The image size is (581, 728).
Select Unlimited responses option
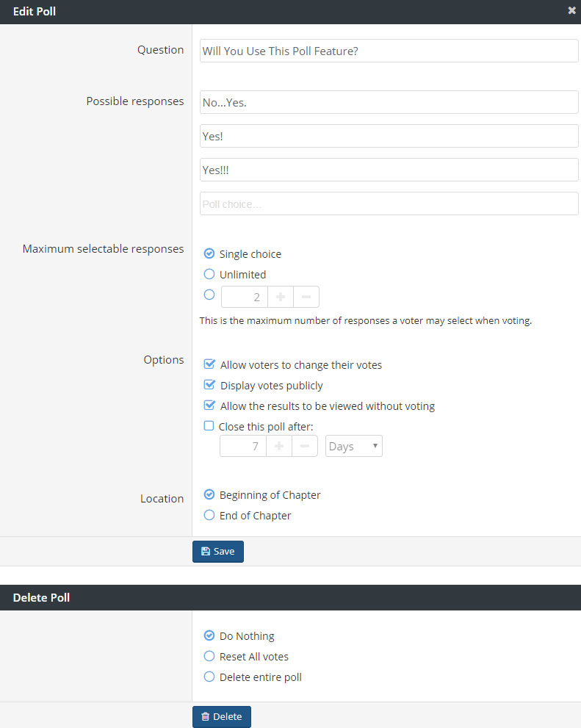(x=209, y=274)
